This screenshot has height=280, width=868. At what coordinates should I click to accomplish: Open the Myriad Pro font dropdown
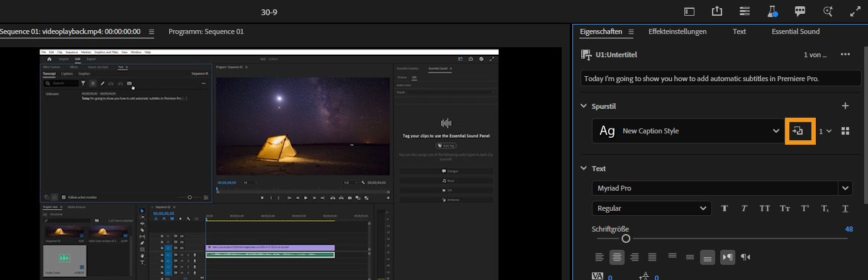tap(845, 188)
